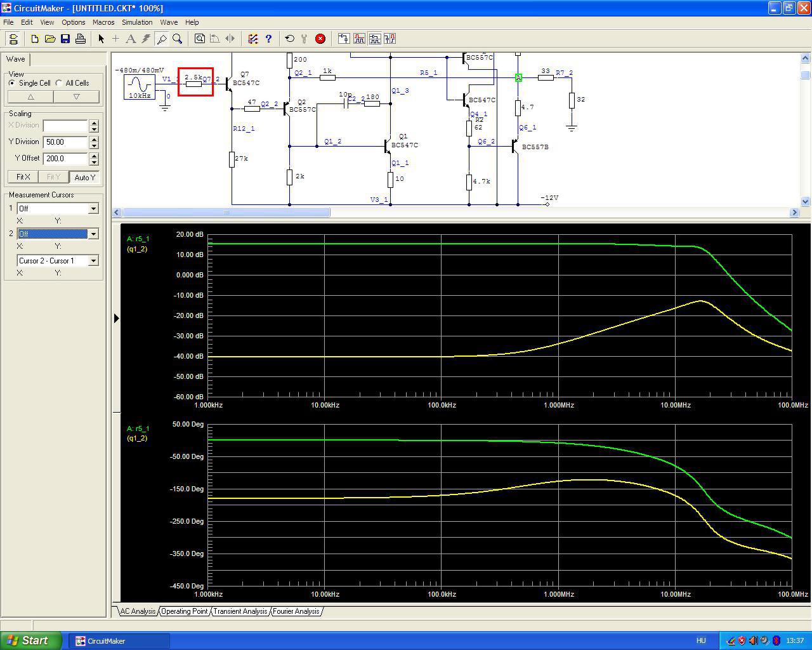Click the Fit X button

23,177
